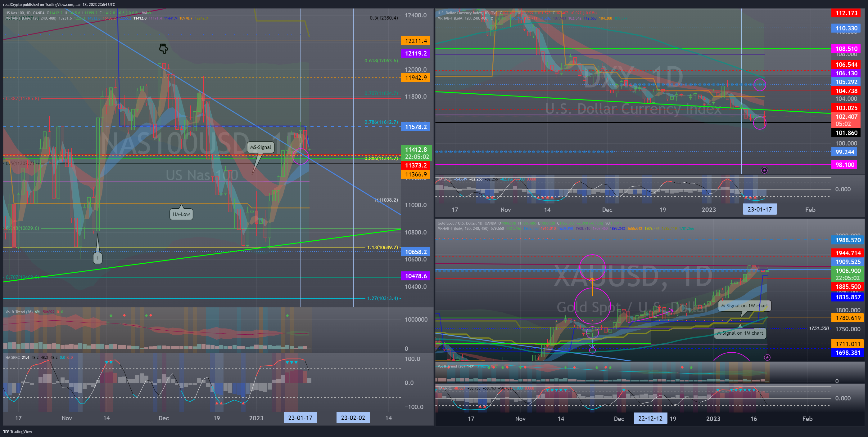
Task: Click the 12119.2 purple price label
Action: tap(415, 53)
